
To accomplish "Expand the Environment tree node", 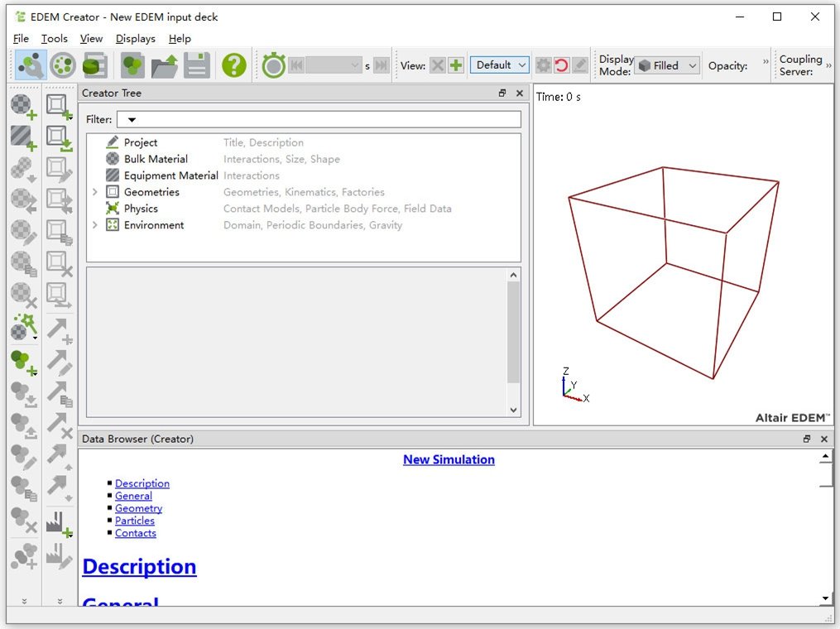I will pos(95,225).
